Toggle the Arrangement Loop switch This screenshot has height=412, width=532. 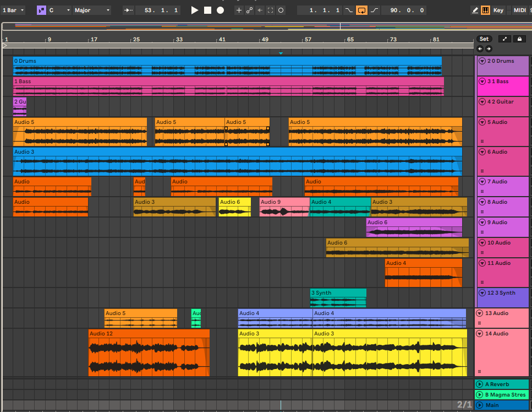pyautogui.click(x=361, y=10)
